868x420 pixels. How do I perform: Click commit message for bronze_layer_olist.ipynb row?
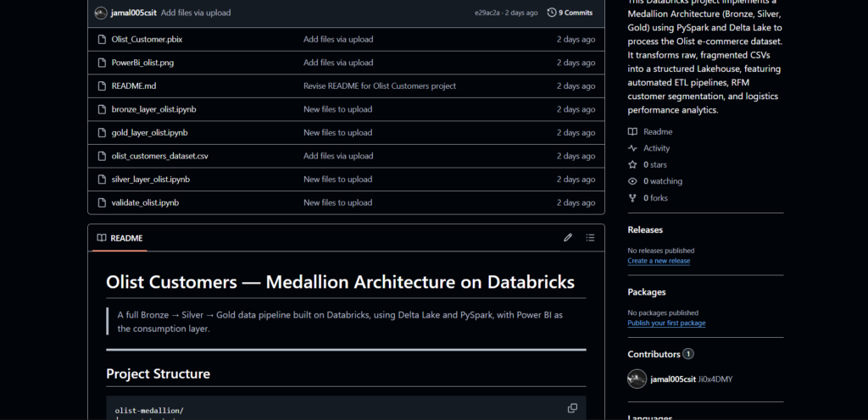337,109
